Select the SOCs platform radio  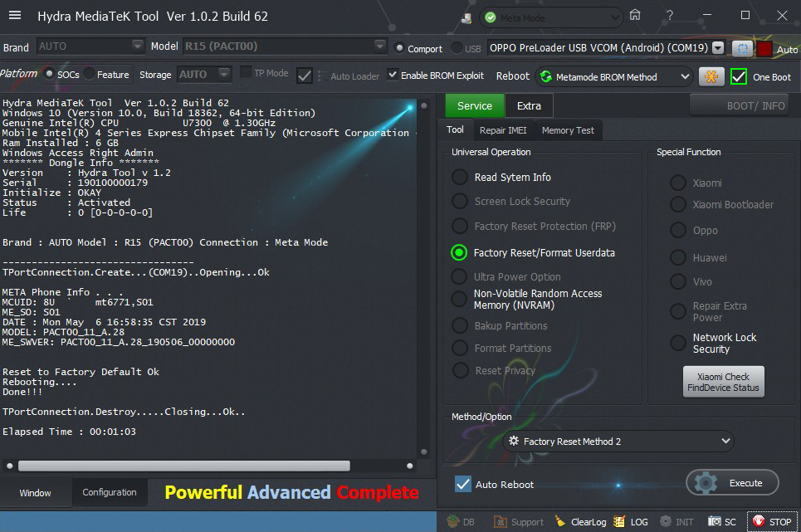point(49,74)
